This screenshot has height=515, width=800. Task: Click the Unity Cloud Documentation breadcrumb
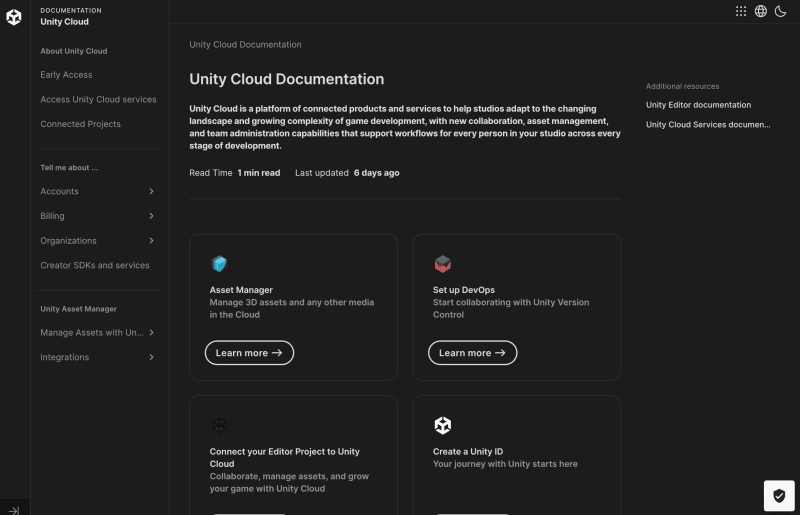pos(245,45)
